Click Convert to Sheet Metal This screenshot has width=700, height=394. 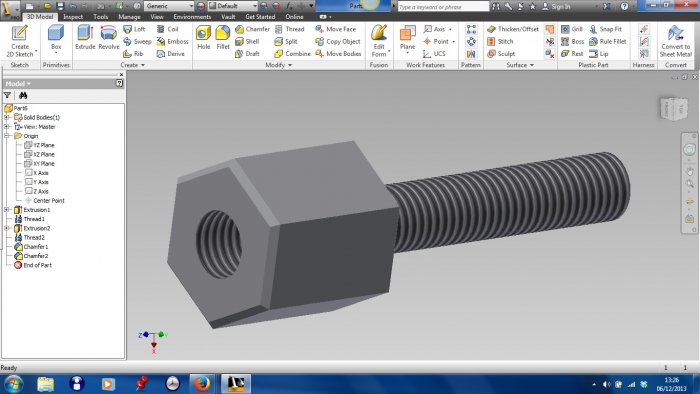tap(675, 41)
